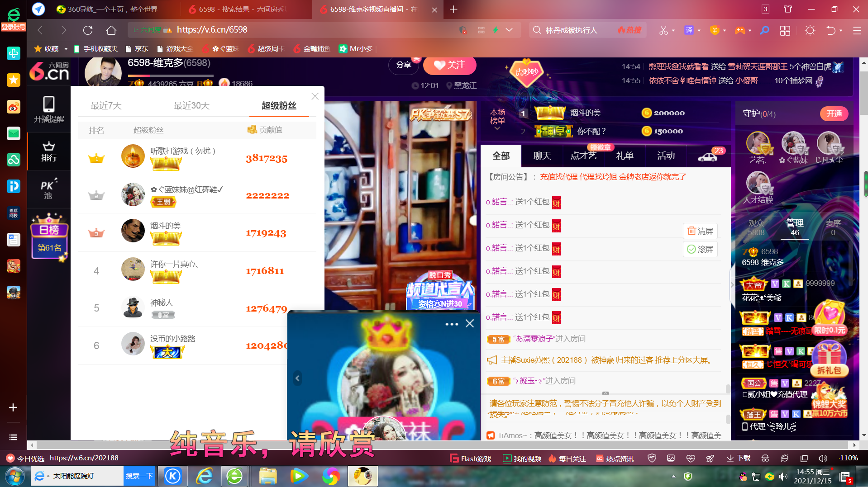Click previous arrow on popup overlay
Image resolution: width=868 pixels, height=487 pixels.
(x=297, y=378)
